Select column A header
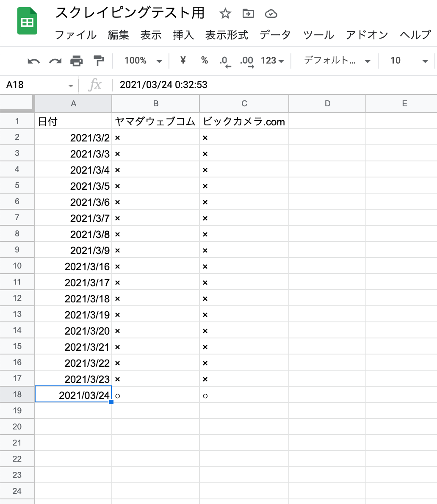 73,103
